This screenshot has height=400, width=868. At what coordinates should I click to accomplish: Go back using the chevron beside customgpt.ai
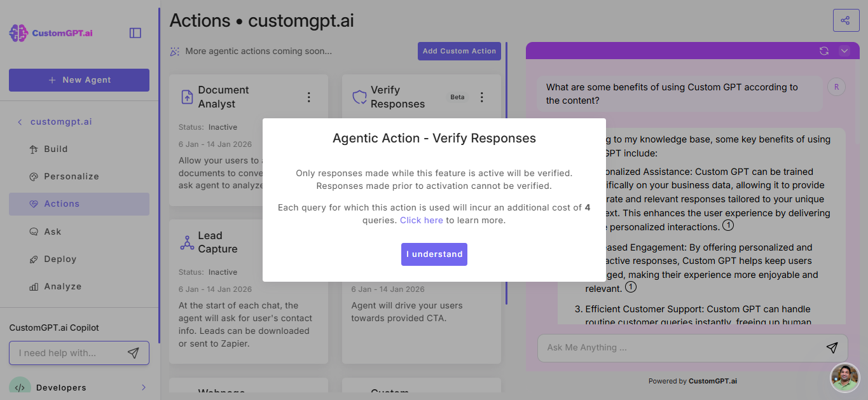(19, 121)
